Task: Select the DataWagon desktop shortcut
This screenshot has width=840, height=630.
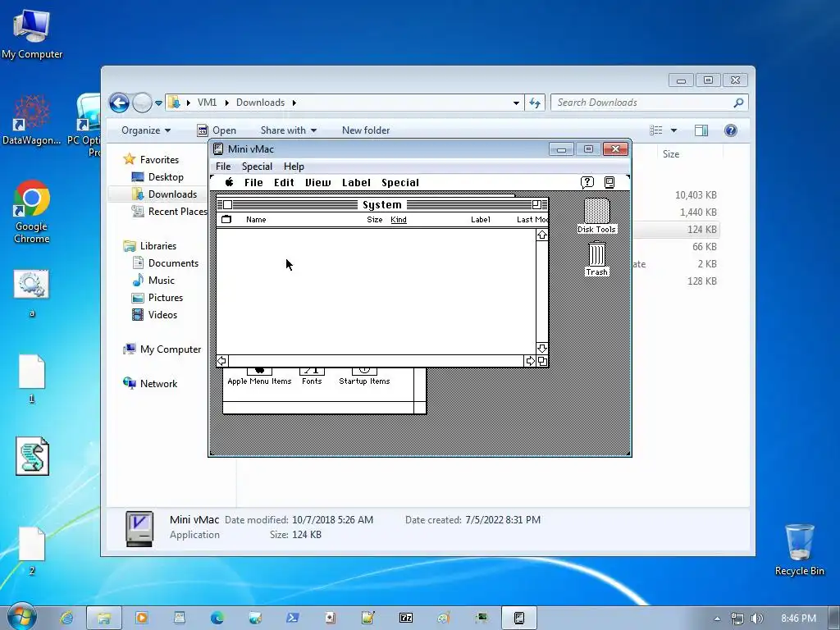Action: click(32, 120)
